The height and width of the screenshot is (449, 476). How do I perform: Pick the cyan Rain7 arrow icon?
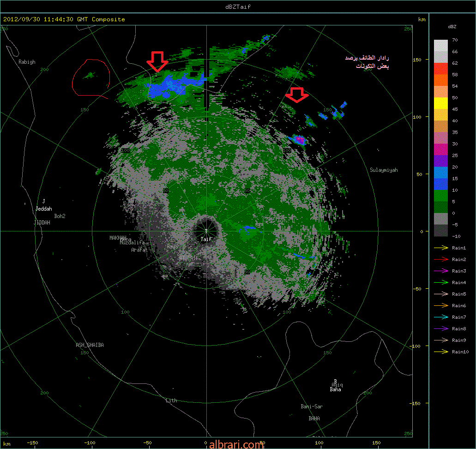[x=441, y=317]
